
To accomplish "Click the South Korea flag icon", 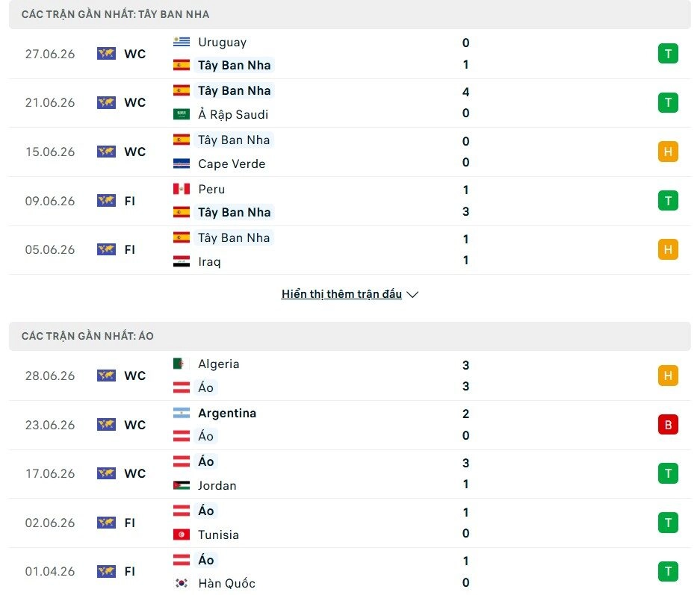I will [182, 583].
